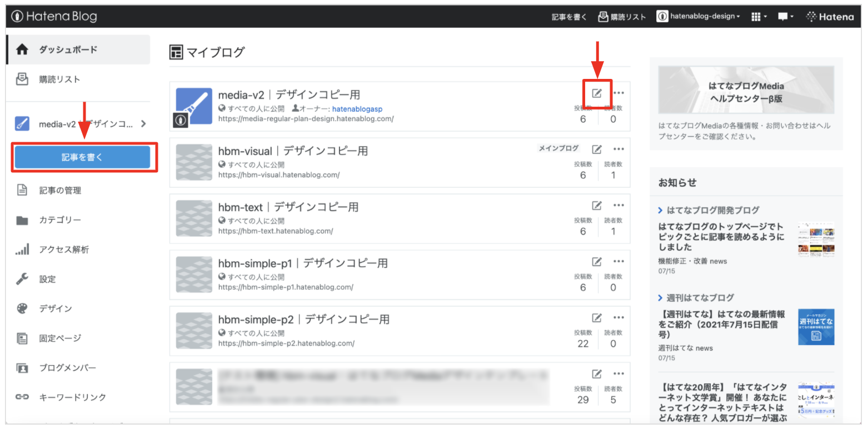Open デザイン palette item in sidebar
The image size is (868, 429).
(55, 308)
